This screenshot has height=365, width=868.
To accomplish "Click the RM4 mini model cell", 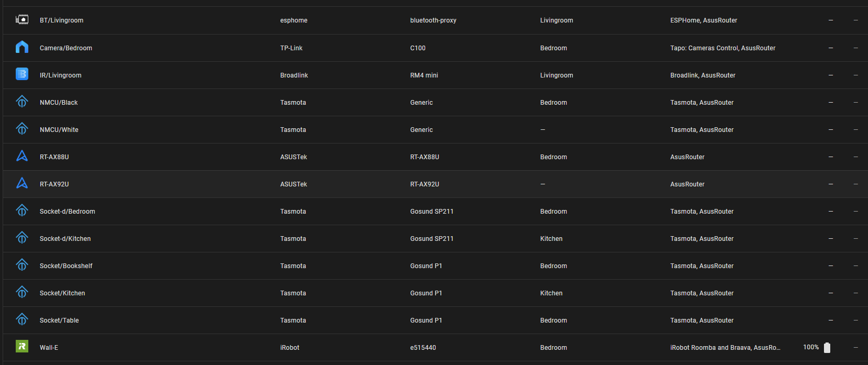I will click(424, 75).
